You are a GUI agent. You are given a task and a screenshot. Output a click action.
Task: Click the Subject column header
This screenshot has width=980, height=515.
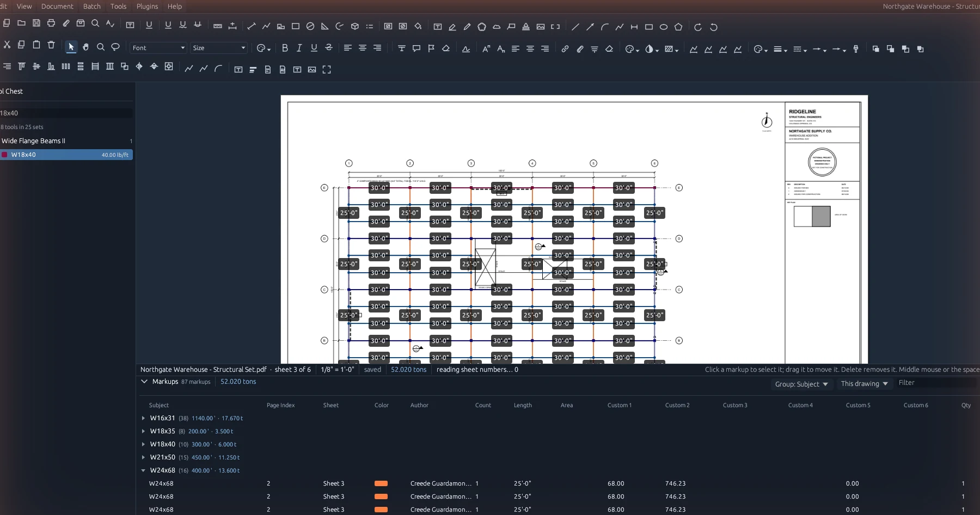click(x=159, y=405)
